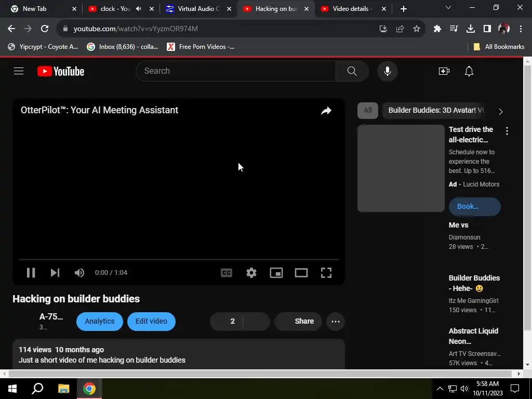The height and width of the screenshot is (399, 532).
Task: Mute audio on the clock tab
Action: coord(138,9)
